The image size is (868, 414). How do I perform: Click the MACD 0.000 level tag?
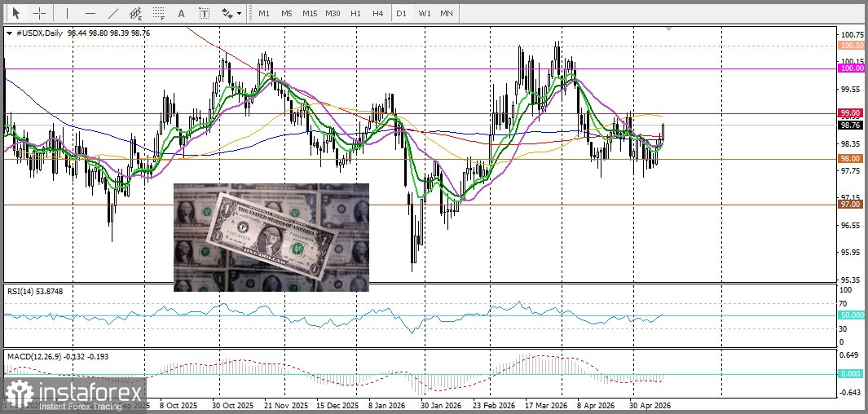852,373
